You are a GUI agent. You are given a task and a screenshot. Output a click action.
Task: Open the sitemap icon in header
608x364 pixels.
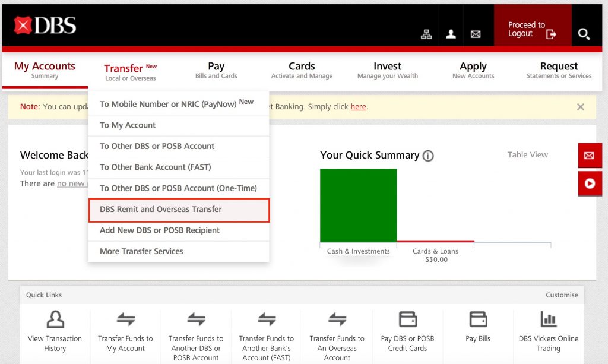tap(426, 34)
